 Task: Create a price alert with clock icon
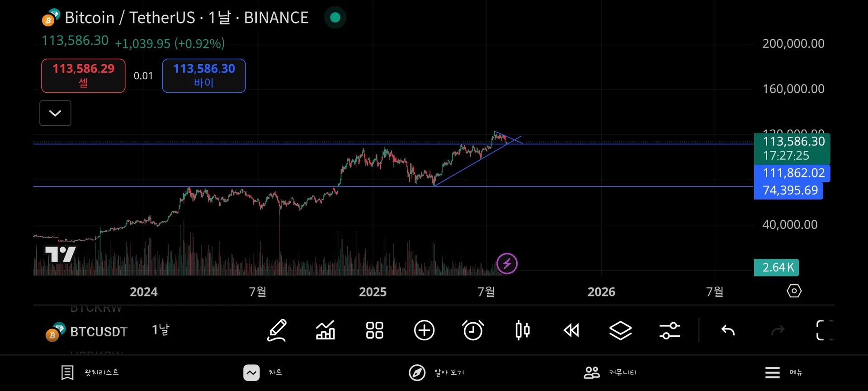(473, 330)
